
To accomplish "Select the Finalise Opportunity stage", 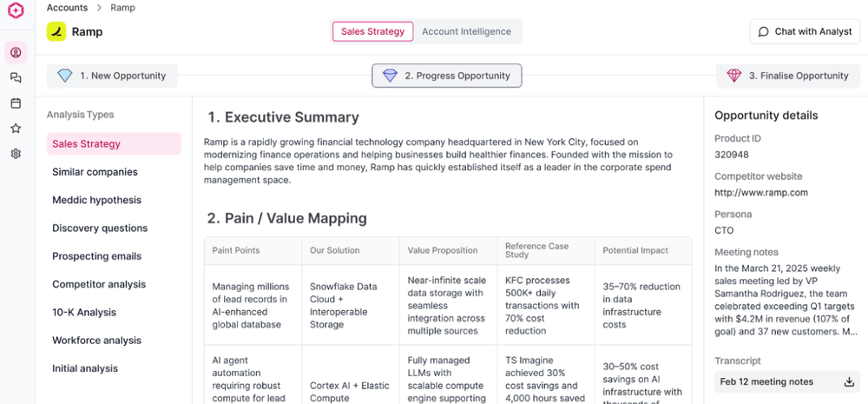I will tap(790, 76).
